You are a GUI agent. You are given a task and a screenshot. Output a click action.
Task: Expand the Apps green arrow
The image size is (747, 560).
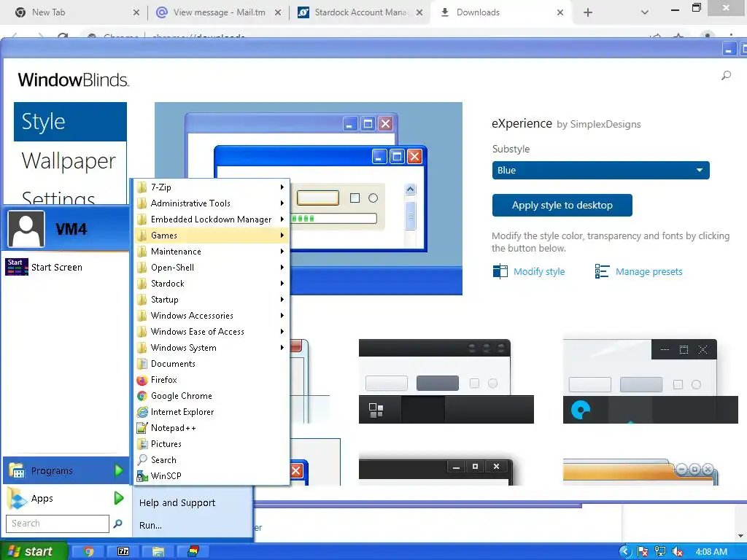[x=119, y=498]
